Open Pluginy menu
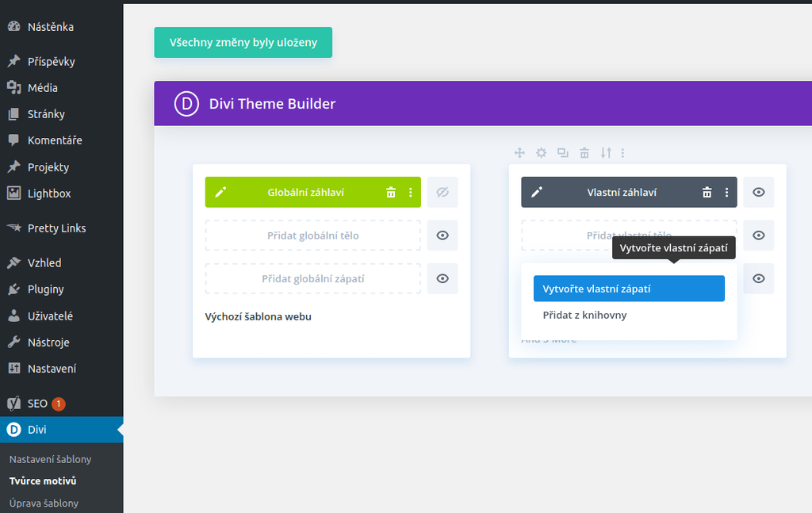 (45, 289)
